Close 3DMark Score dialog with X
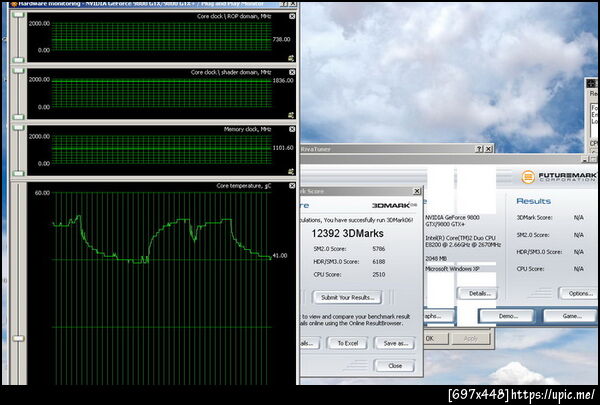 [x=417, y=191]
